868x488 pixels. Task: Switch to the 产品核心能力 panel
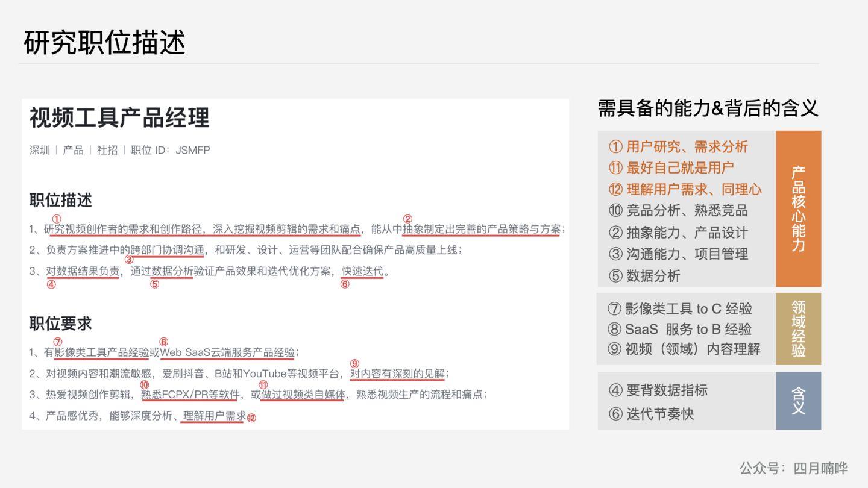pos(798,208)
